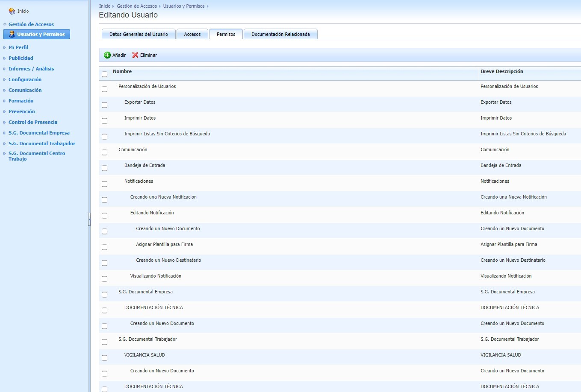Check the Bandeja de Entrada row checkbox
Viewport: 581px width, 392px height.
(105, 168)
